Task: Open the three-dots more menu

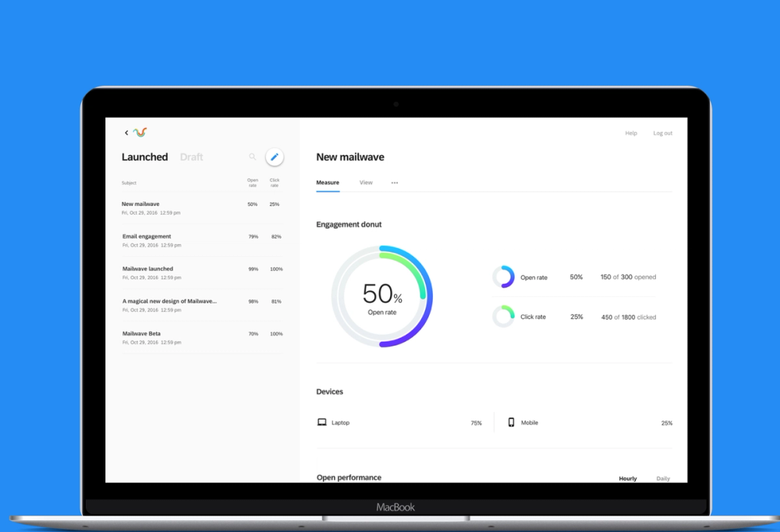Action: 395,183
